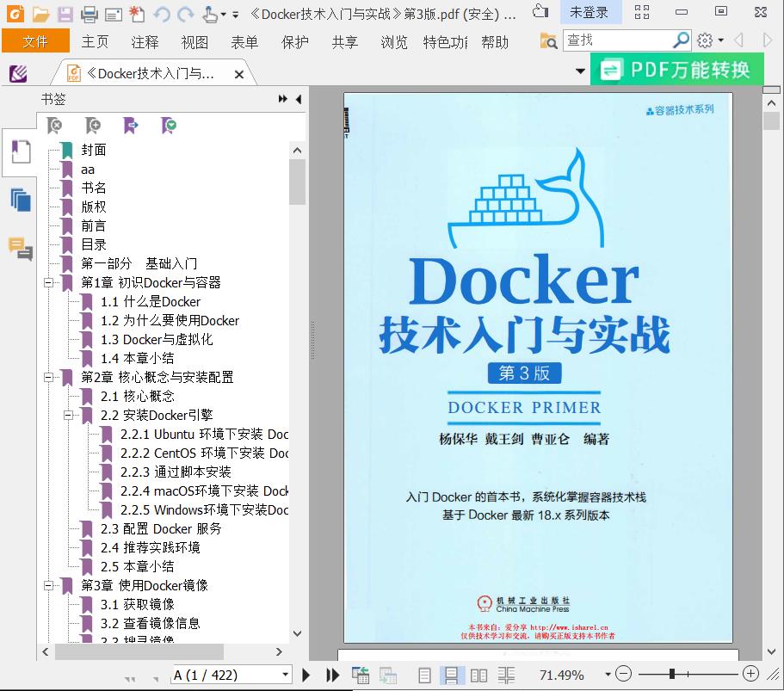The height and width of the screenshot is (691, 784).
Task: Collapse the 第2章 核心概念与安装配置 bookmark
Action: tap(49, 377)
